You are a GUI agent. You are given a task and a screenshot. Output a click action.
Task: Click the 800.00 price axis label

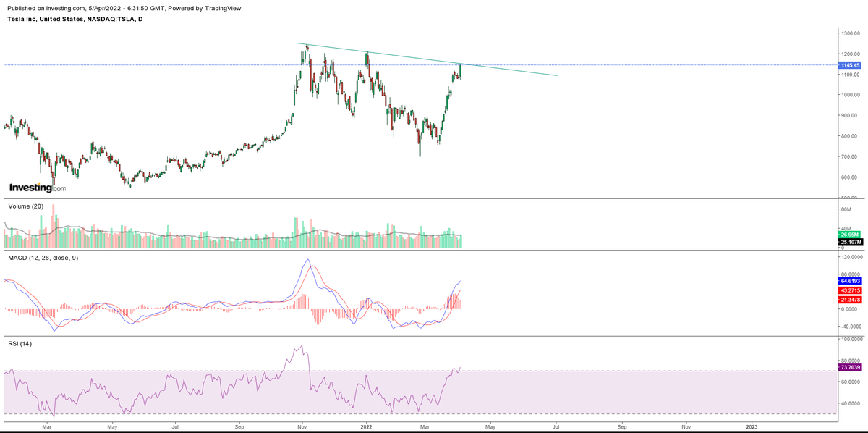click(850, 136)
